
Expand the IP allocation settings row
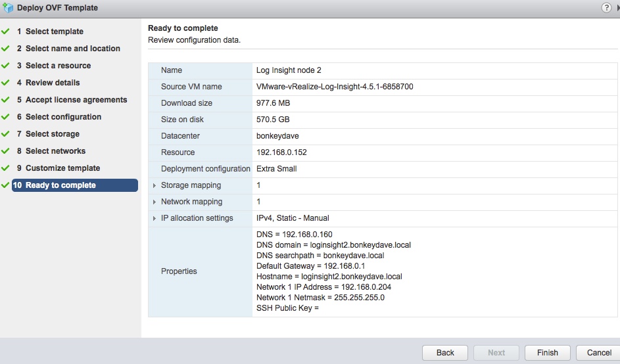click(x=155, y=218)
